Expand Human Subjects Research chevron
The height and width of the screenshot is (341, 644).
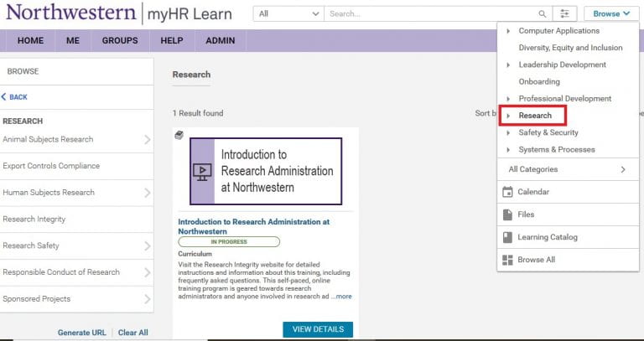pyautogui.click(x=148, y=193)
